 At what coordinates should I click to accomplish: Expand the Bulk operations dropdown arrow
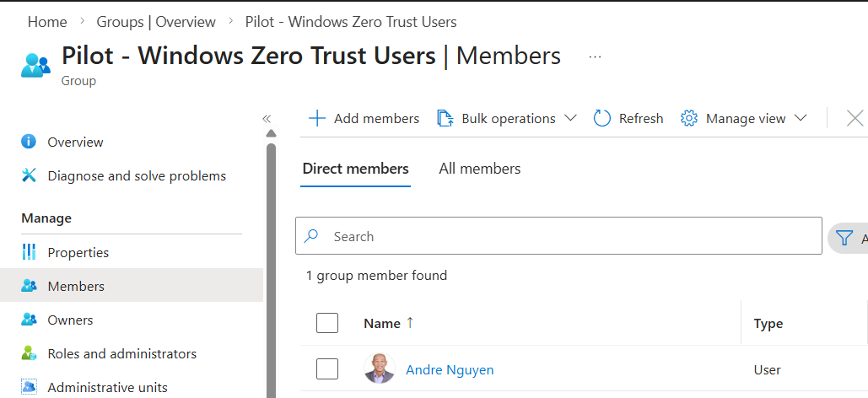pos(570,119)
